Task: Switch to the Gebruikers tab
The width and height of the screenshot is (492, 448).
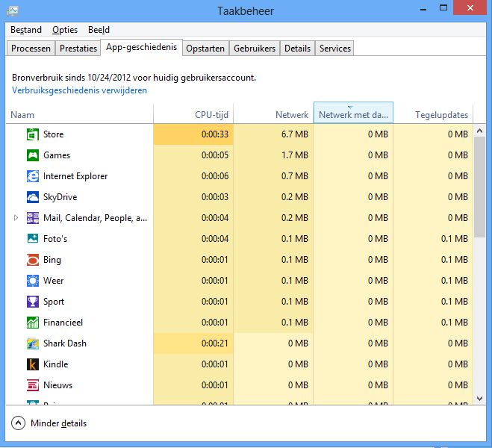Action: click(255, 49)
